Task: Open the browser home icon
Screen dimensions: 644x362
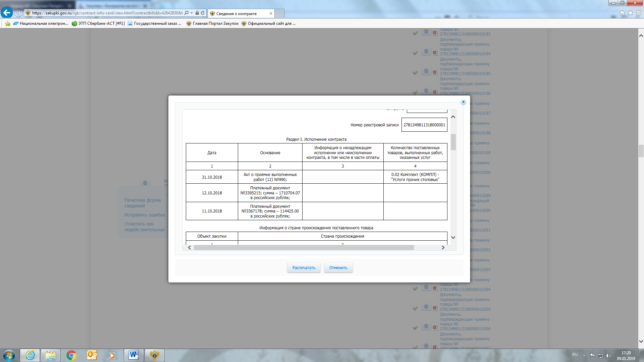Action: 622,13
